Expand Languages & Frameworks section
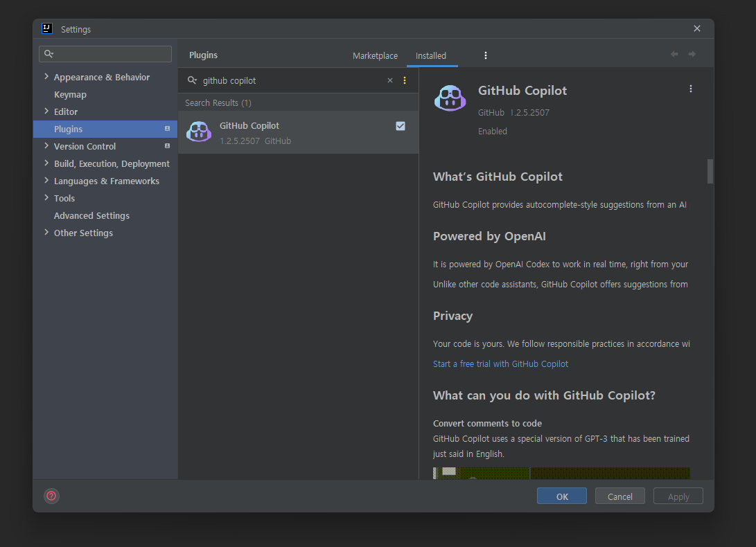This screenshot has height=547, width=756. 46,181
